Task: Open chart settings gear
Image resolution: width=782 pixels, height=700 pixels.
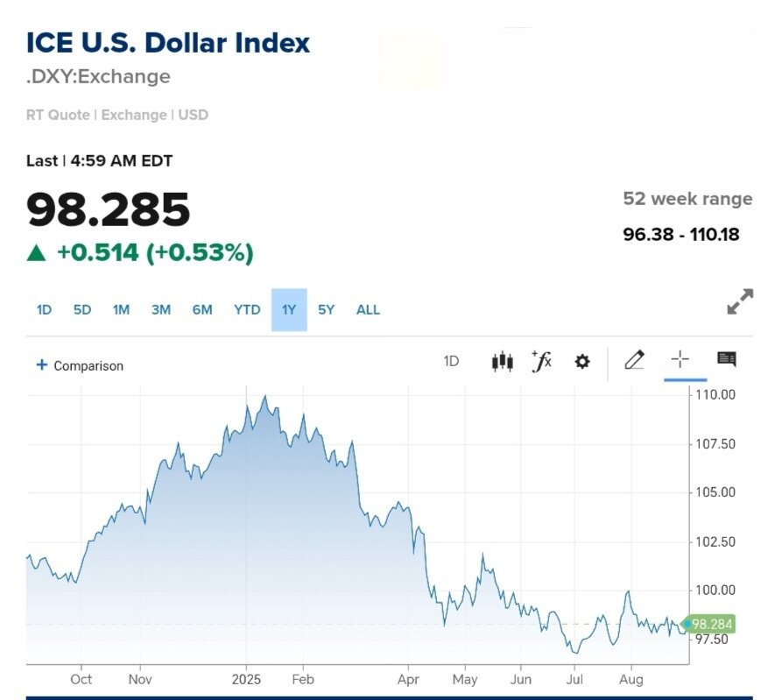Action: pos(582,362)
